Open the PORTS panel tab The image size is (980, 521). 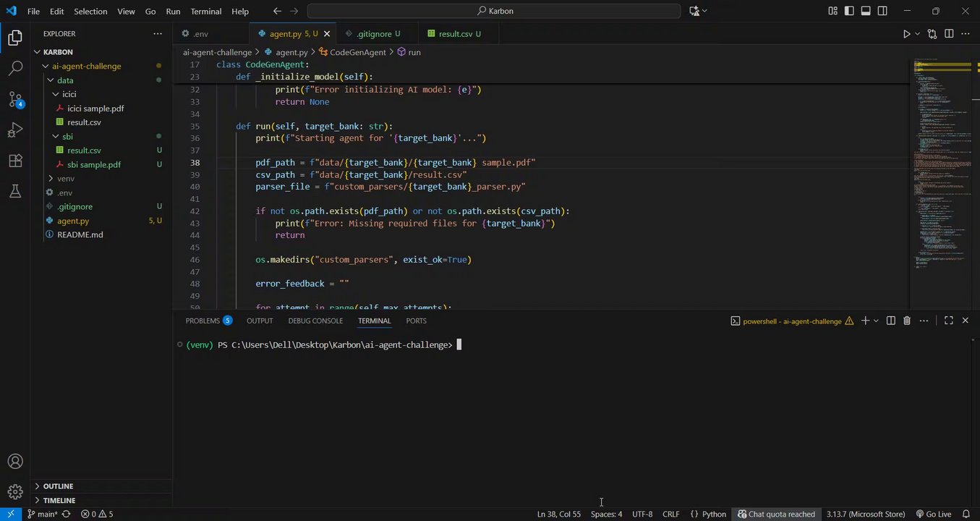[416, 321]
